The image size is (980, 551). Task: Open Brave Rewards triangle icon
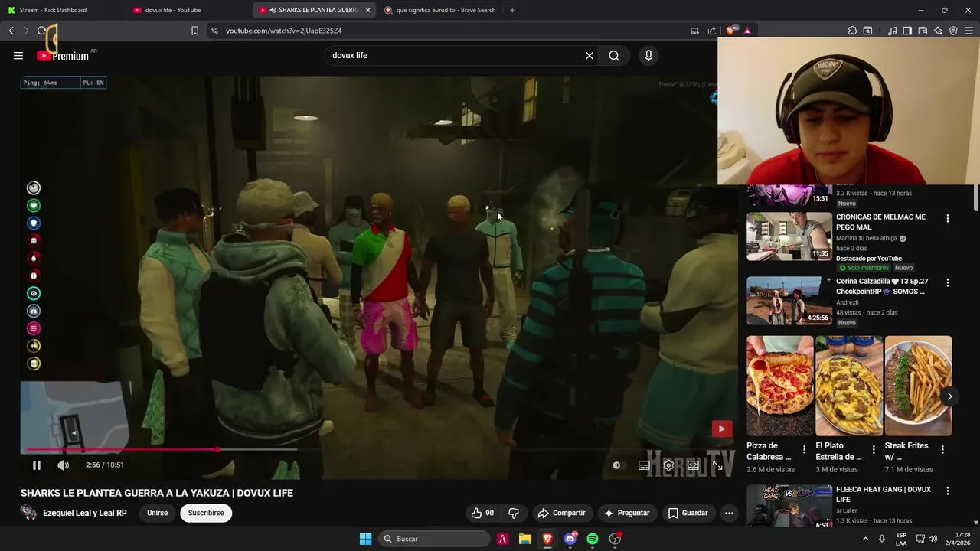pyautogui.click(x=747, y=31)
